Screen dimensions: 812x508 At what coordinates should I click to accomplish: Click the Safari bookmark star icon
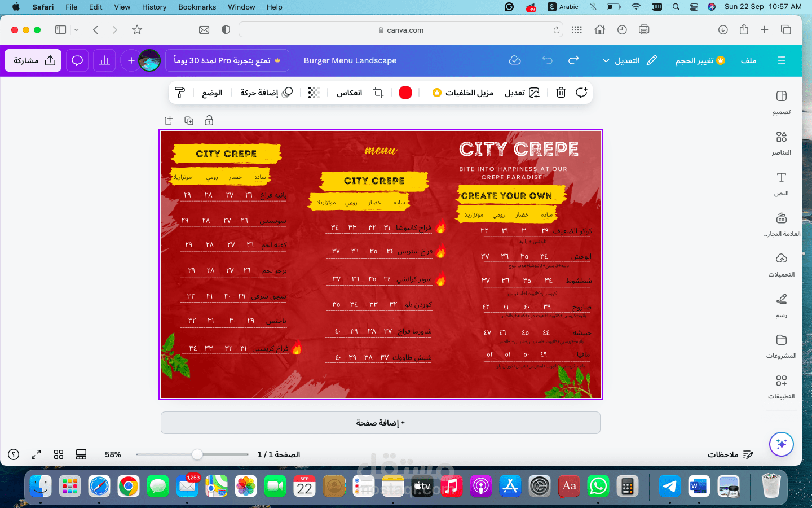pyautogui.click(x=137, y=30)
